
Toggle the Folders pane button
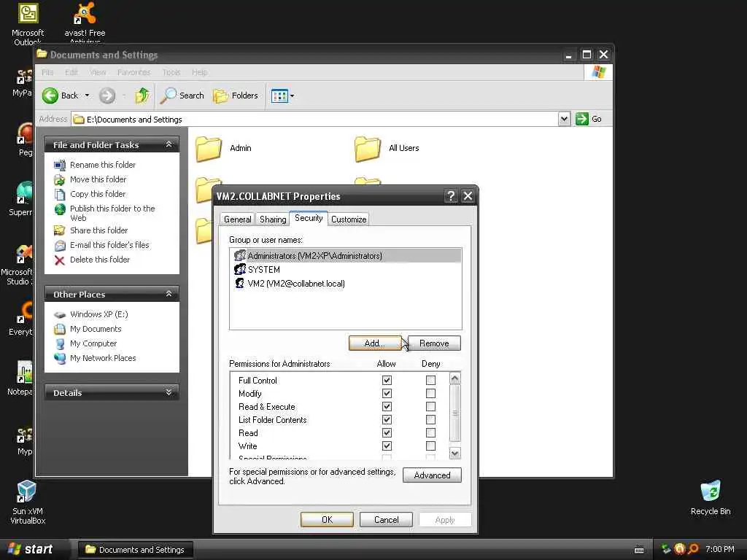(x=236, y=96)
